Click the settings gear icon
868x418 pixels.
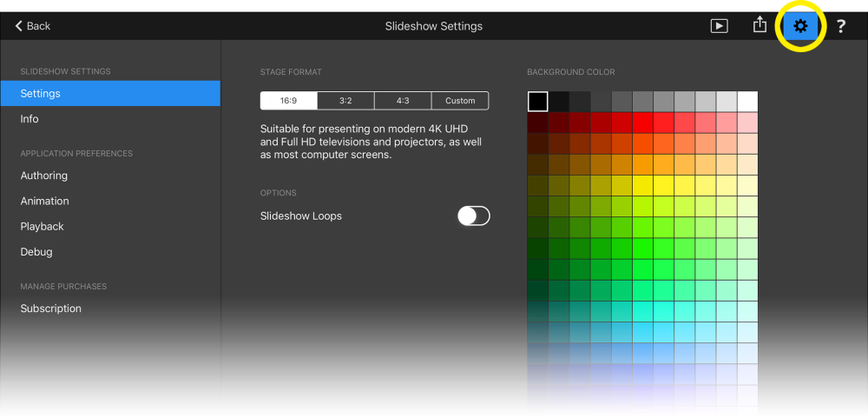(800, 26)
